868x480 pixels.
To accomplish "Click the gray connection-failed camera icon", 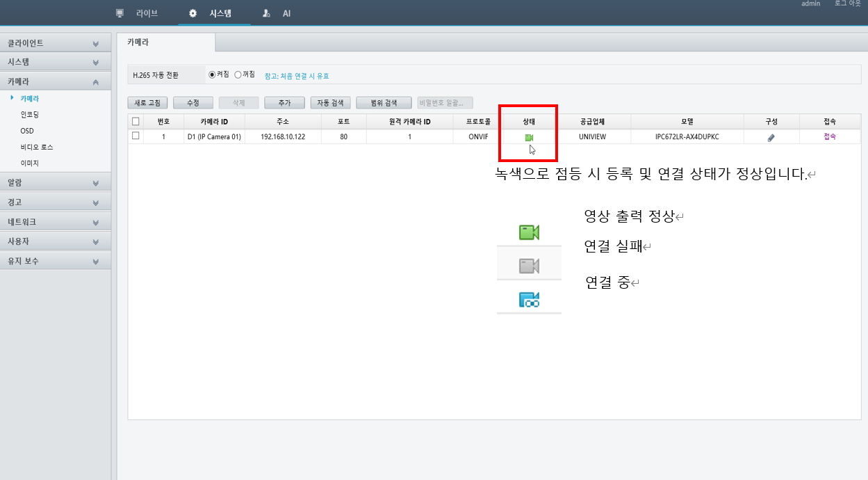I will pos(529,266).
